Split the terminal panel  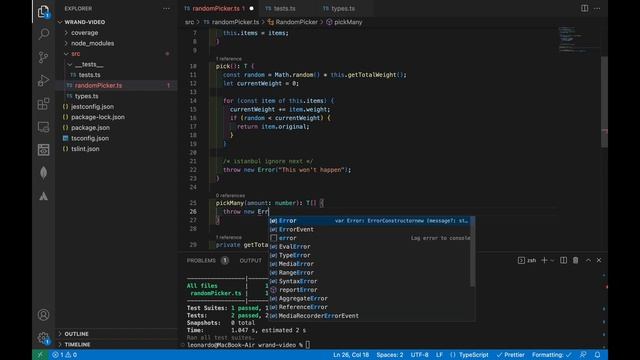tap(563, 260)
